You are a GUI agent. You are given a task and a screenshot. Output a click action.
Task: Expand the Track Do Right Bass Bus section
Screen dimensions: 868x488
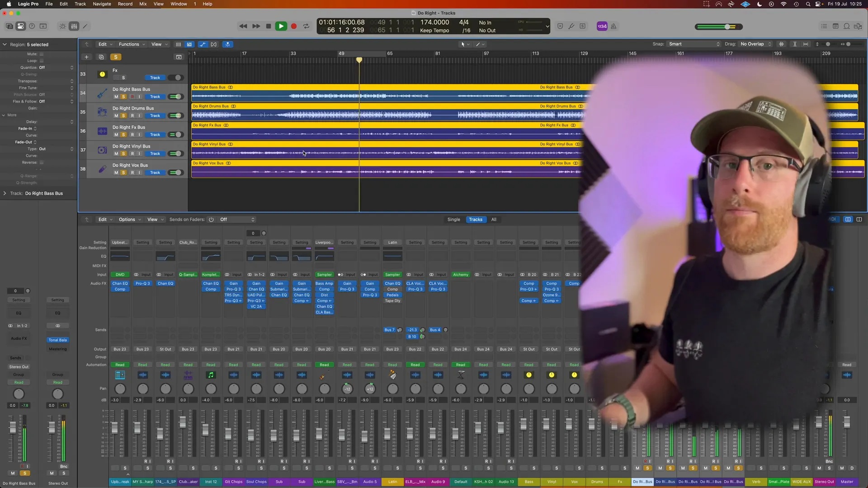[x=5, y=193]
